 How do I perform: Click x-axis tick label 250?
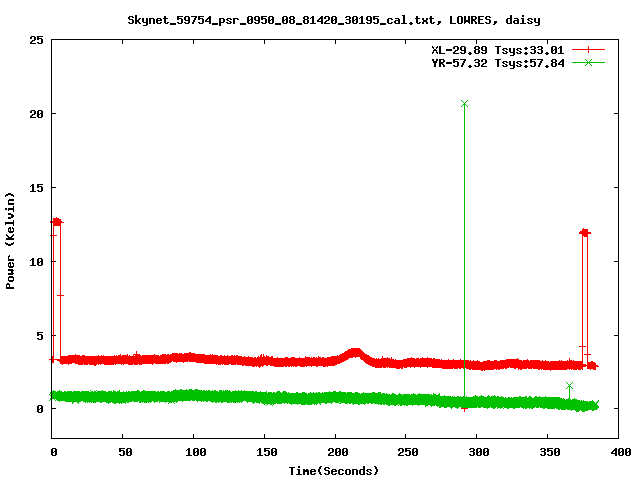click(x=408, y=452)
